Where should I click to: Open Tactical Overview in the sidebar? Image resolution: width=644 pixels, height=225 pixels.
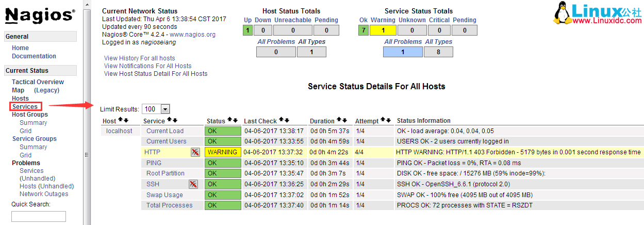tap(38, 82)
